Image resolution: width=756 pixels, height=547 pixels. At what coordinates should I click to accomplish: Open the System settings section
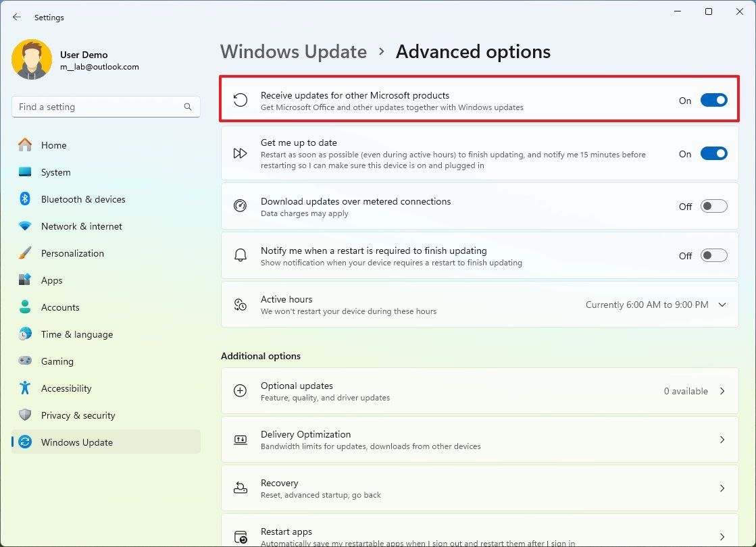click(x=55, y=172)
